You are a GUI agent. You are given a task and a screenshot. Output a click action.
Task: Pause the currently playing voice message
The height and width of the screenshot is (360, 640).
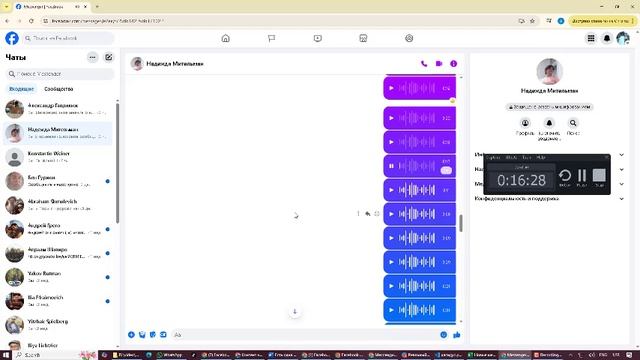(391, 166)
